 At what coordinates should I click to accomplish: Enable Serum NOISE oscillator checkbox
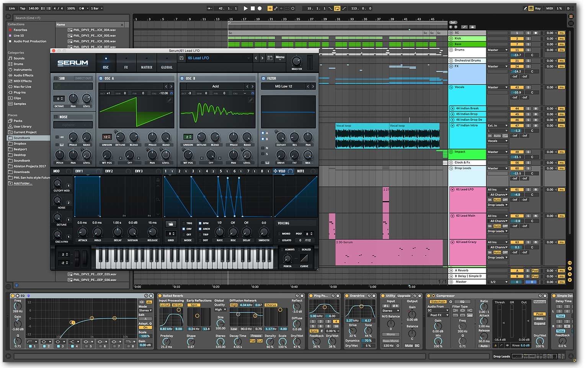(x=56, y=117)
